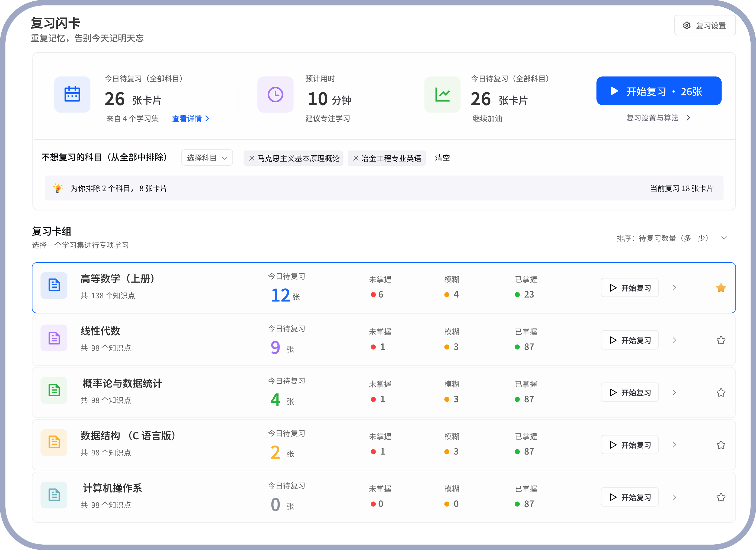Remove 马克思主义基本原理概论 tag
Image resolution: width=756 pixels, height=550 pixels.
[x=252, y=158]
